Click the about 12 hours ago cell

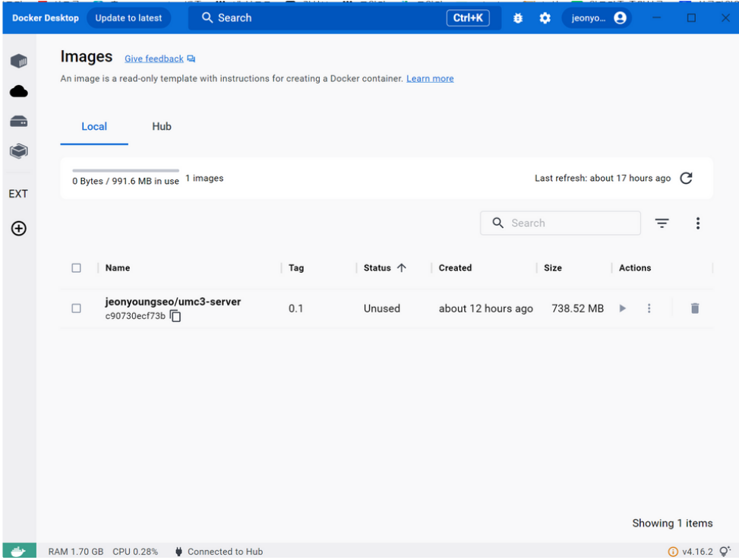click(x=485, y=308)
